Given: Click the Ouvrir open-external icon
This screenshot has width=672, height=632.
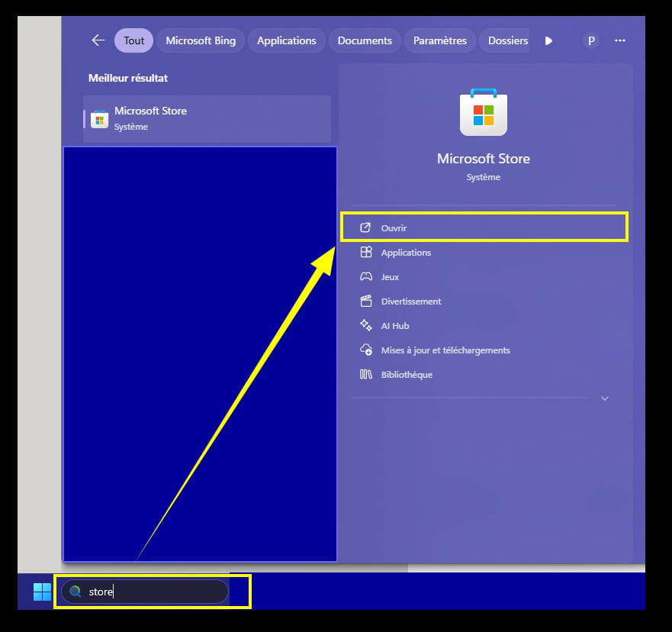Looking at the screenshot, I should click(x=365, y=227).
